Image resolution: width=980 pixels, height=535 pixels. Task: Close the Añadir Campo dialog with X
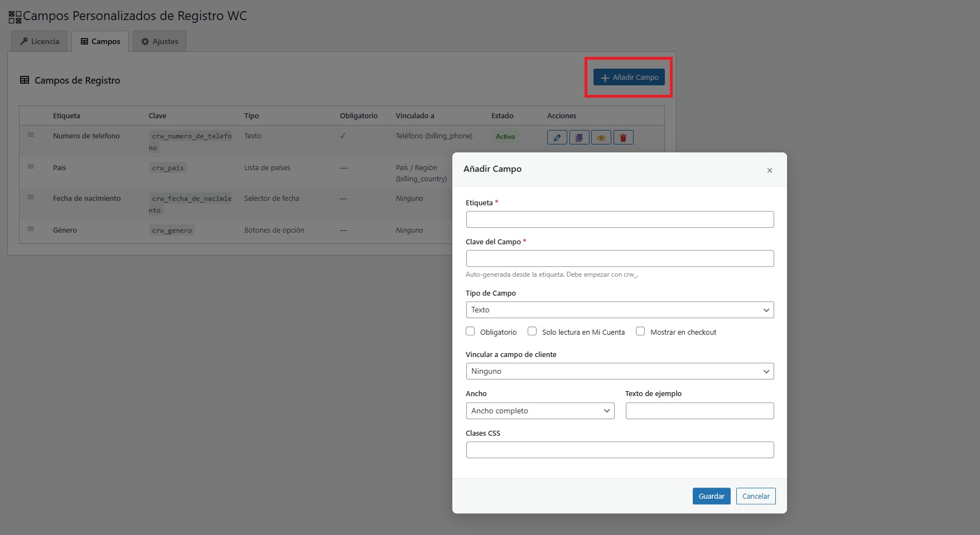click(769, 170)
